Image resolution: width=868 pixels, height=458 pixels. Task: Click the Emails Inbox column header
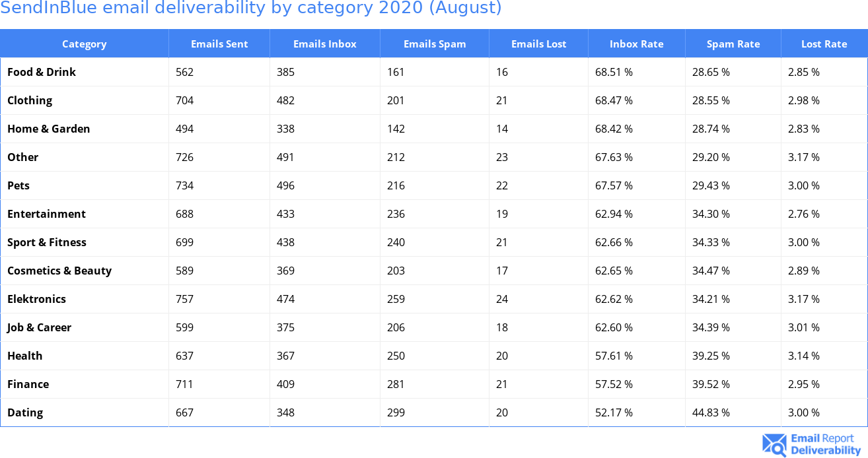point(324,44)
